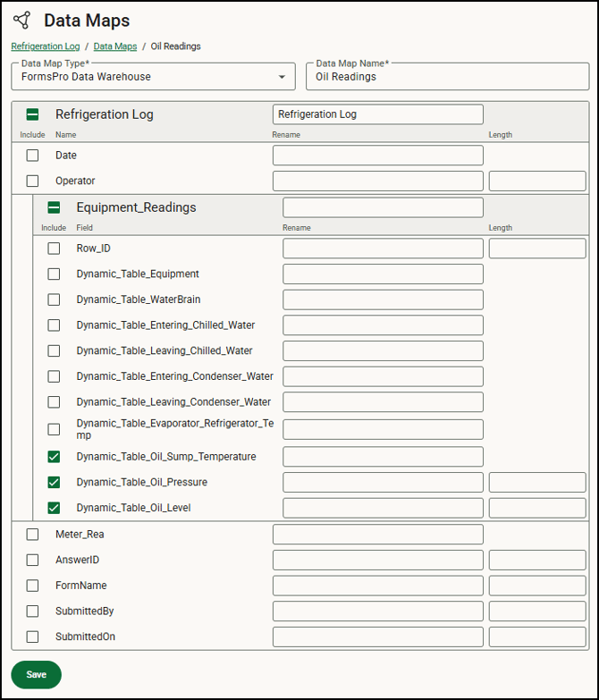The width and height of the screenshot is (599, 700).
Task: Check the Operator include checkbox
Action: pos(33,181)
